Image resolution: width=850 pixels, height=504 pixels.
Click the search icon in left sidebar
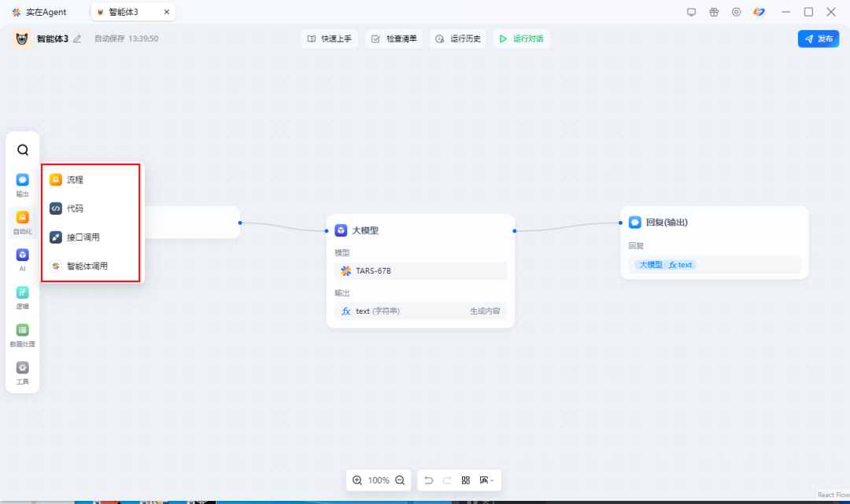pos(23,150)
